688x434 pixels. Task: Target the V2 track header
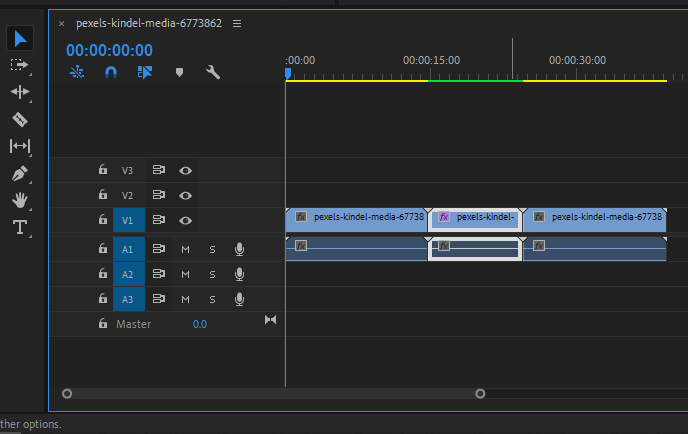coord(127,195)
